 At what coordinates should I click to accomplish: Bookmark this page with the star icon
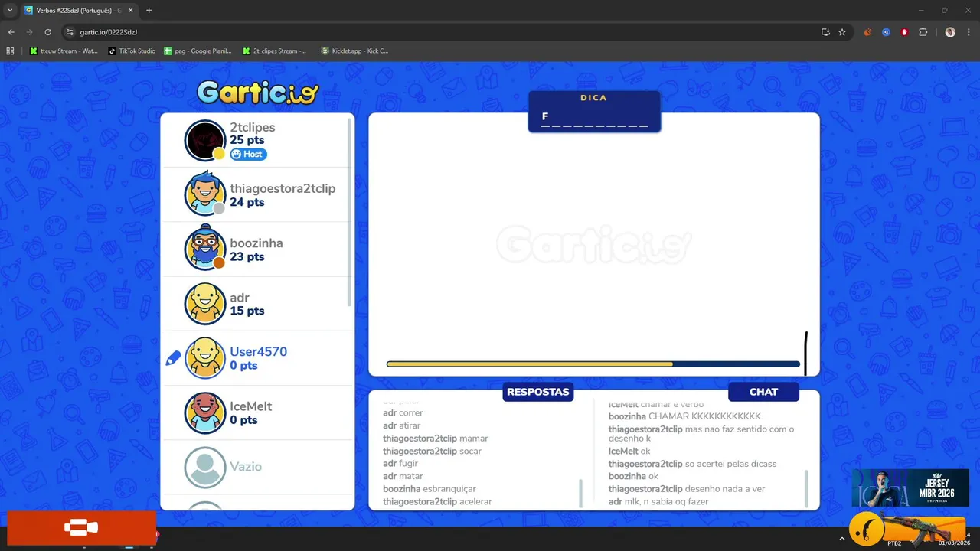842,32
